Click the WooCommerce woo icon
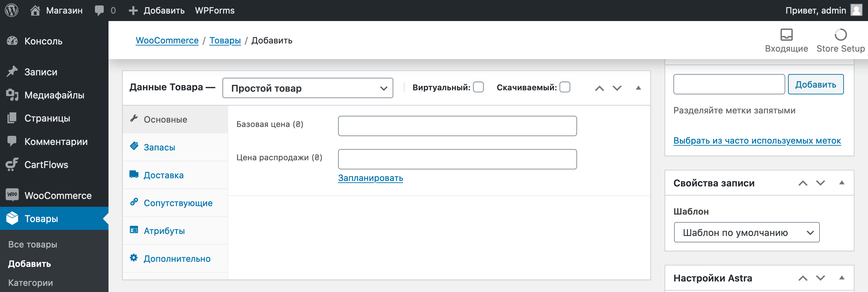 click(x=12, y=195)
